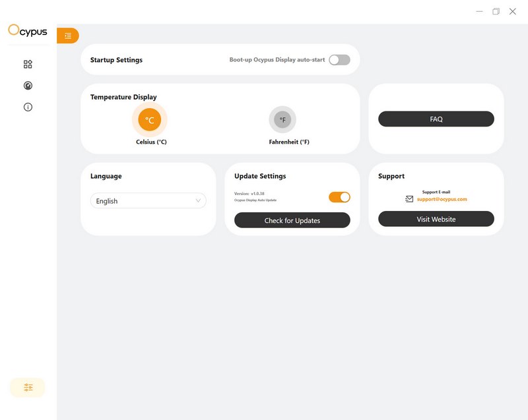The width and height of the screenshot is (528, 420).
Task: Disable Ocypus Display Auto Update switch
Action: click(339, 197)
